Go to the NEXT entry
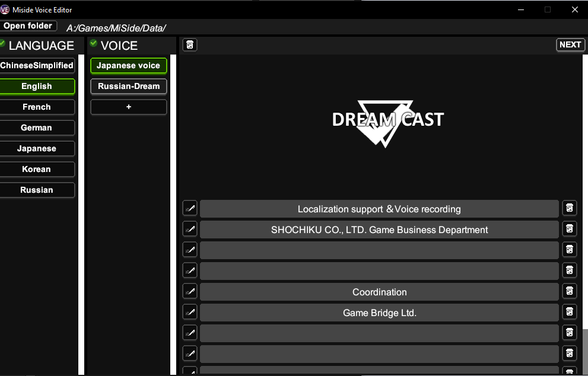The image size is (588, 376). pos(570,44)
